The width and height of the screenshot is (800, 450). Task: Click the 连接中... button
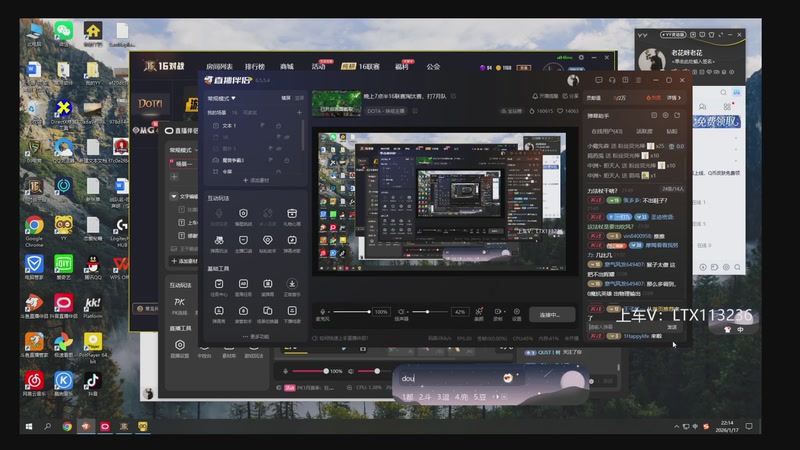pos(552,314)
